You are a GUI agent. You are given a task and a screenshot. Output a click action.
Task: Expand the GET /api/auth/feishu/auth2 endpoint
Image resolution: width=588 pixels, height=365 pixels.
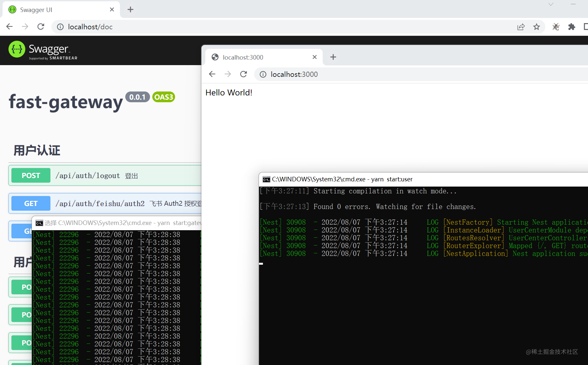pos(105,204)
